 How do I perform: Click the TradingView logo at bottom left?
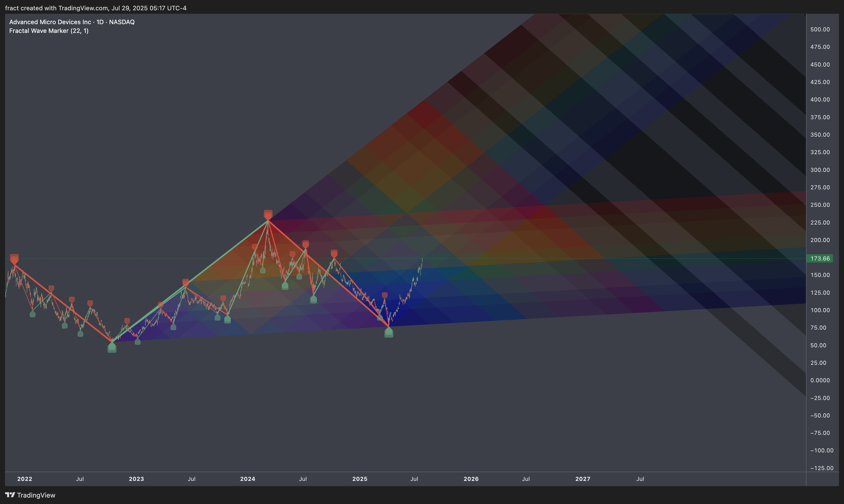(x=30, y=495)
